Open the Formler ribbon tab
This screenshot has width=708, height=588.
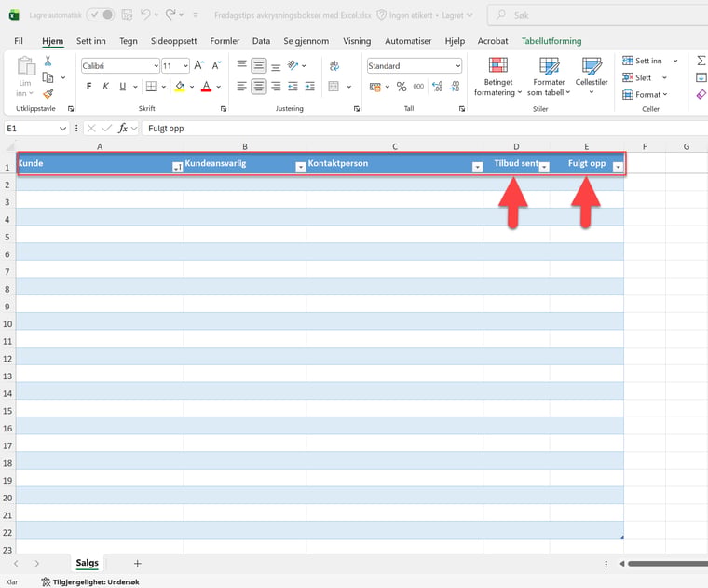(x=225, y=41)
